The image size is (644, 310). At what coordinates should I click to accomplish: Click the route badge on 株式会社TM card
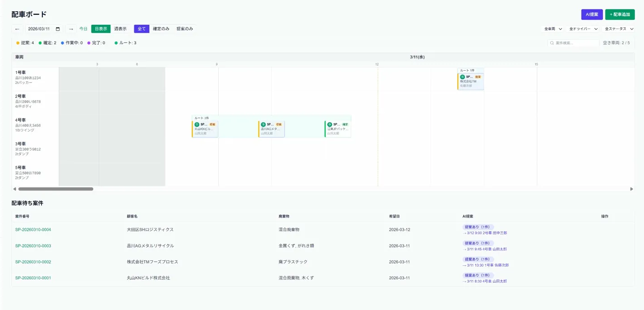pyautogui.click(x=463, y=77)
